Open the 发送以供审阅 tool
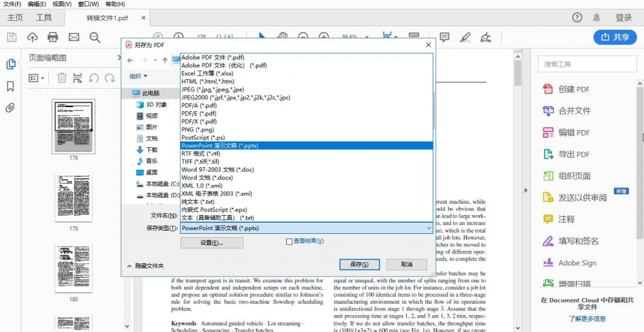Viewport: 644px width, 332px height. pyautogui.click(x=575, y=197)
